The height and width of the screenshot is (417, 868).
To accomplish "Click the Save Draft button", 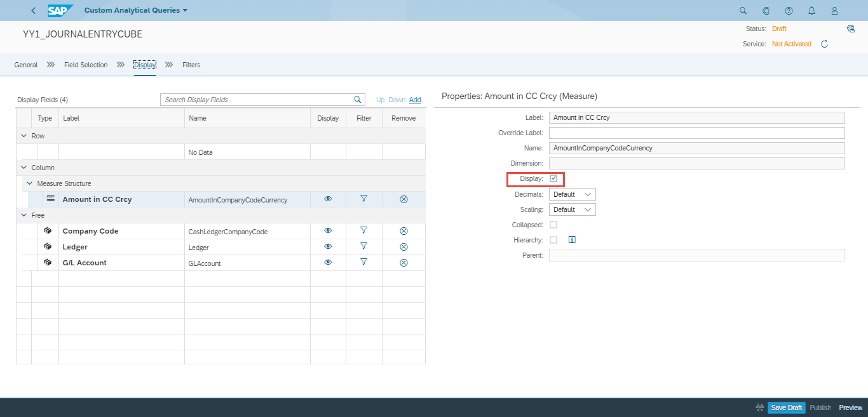I will (x=786, y=407).
